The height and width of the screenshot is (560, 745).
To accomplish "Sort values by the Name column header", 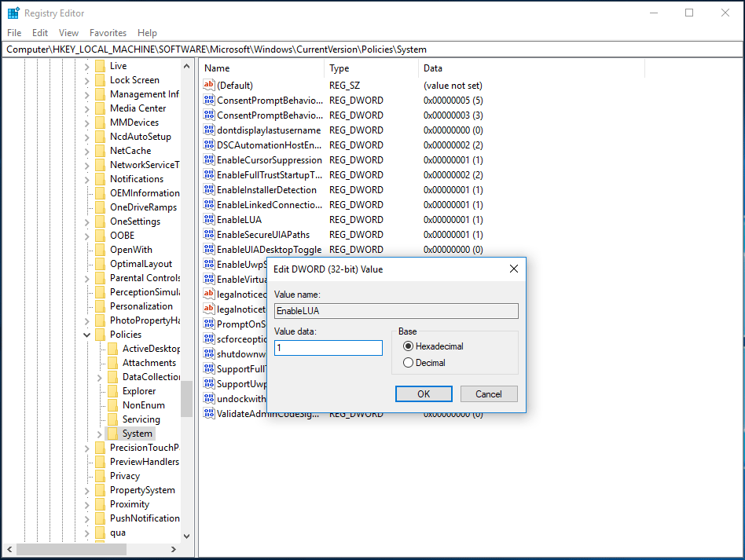I will coord(262,68).
